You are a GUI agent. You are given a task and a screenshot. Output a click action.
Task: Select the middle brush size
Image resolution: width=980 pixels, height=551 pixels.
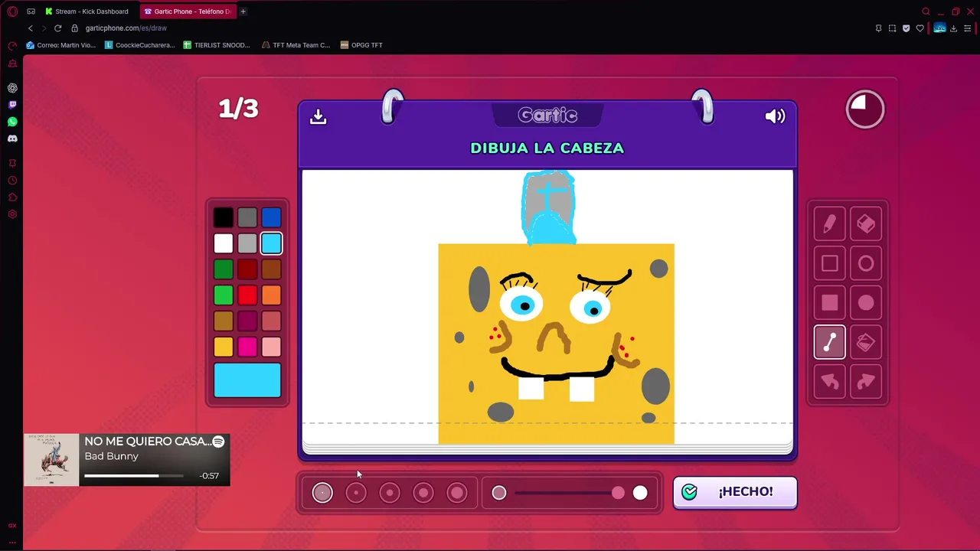point(390,493)
